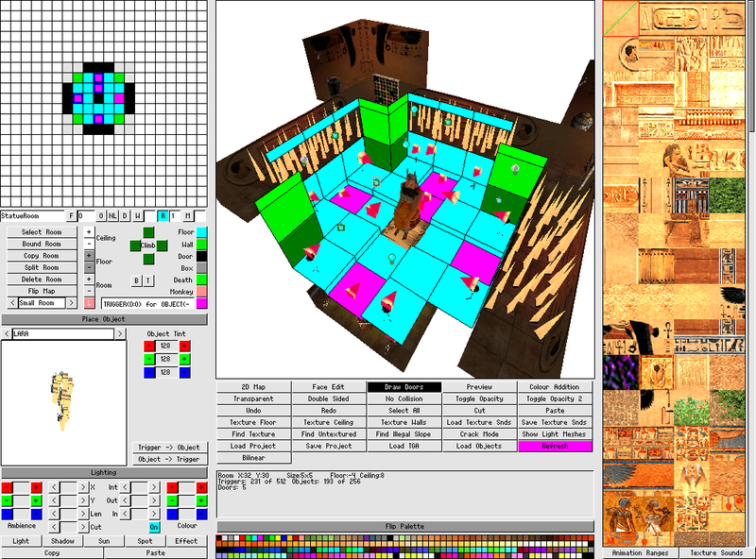Go to previous room size before Small Room
Image resolution: width=756 pixels, height=559 pixels.
(x=12, y=302)
